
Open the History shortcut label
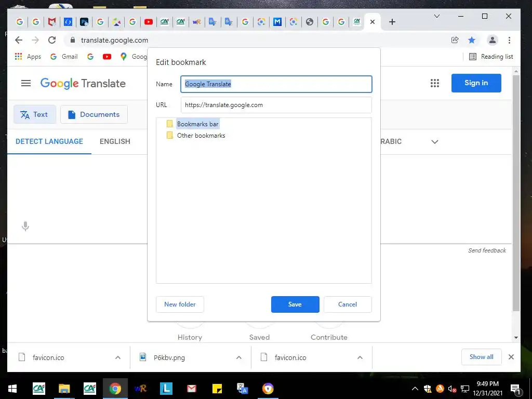190,337
